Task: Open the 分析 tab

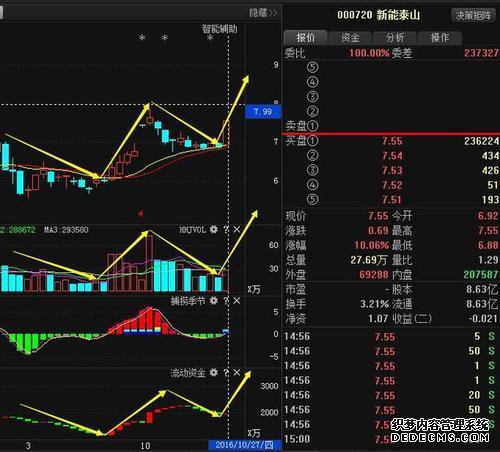Action: pyautogui.click(x=395, y=38)
